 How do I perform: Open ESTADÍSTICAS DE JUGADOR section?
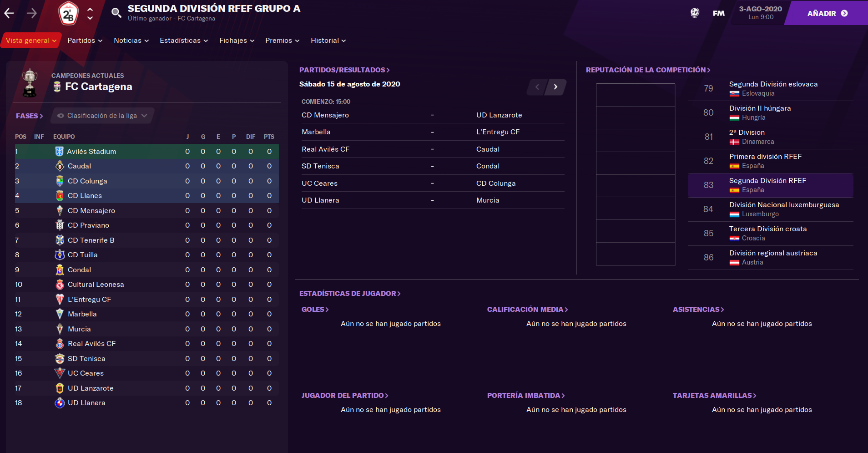click(x=350, y=294)
